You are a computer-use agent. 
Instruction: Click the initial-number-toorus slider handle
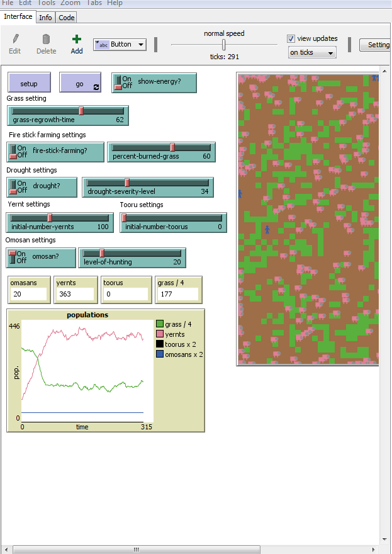click(x=124, y=218)
